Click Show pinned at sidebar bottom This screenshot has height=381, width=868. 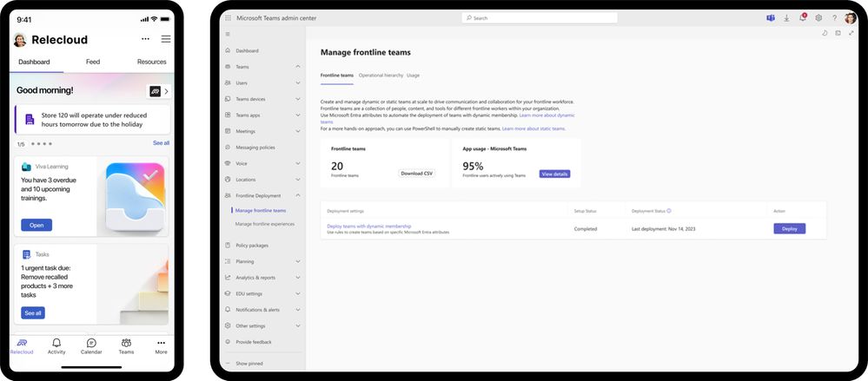pos(249,364)
